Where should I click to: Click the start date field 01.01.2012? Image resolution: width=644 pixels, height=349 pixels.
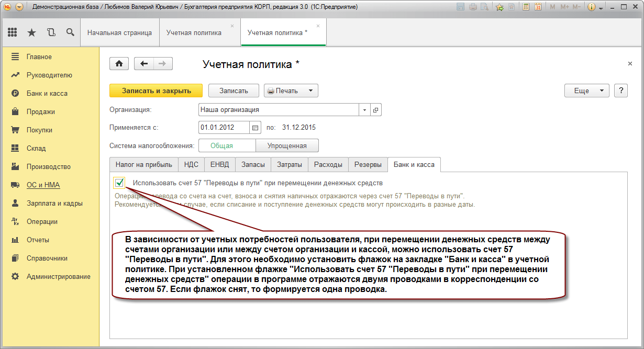click(224, 127)
